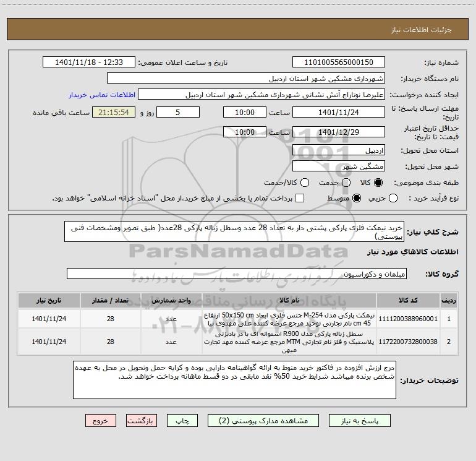Click the delivery city field مشگین شهر
The height and width of the screenshot is (461, 476).
click(x=339, y=166)
